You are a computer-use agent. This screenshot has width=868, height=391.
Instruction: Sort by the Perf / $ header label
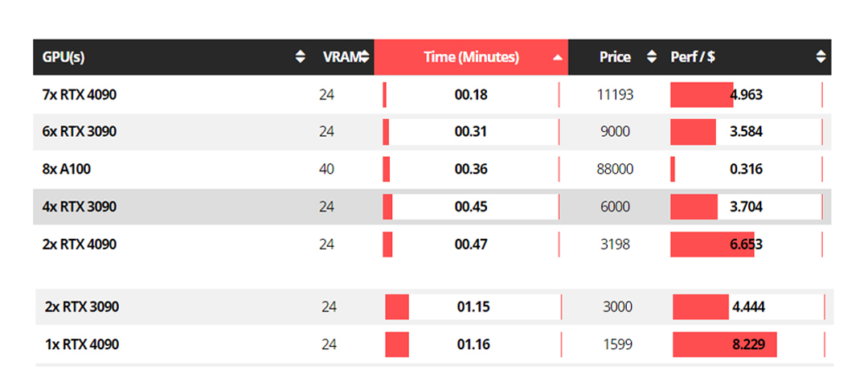[693, 57]
